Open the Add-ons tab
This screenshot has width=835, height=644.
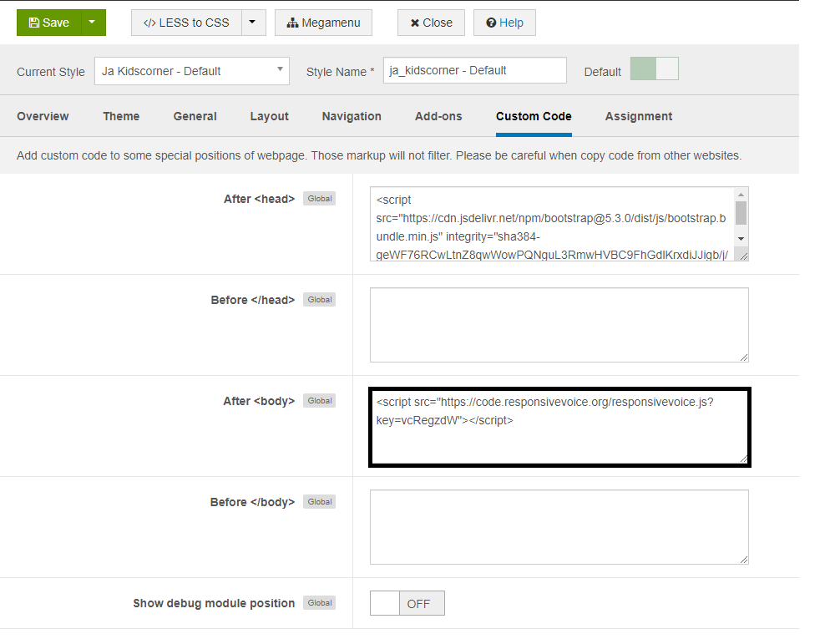pyautogui.click(x=438, y=116)
